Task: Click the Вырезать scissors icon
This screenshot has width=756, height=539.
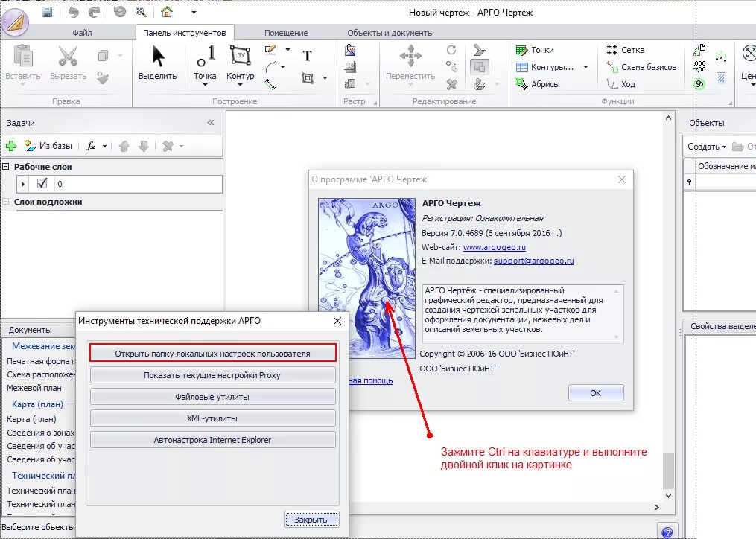Action: click(x=68, y=56)
